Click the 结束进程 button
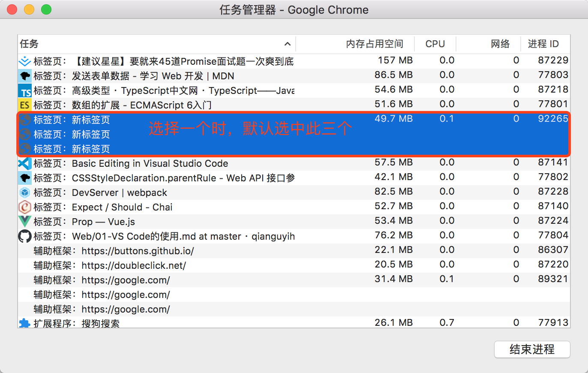This screenshot has width=588, height=373. pos(532,349)
